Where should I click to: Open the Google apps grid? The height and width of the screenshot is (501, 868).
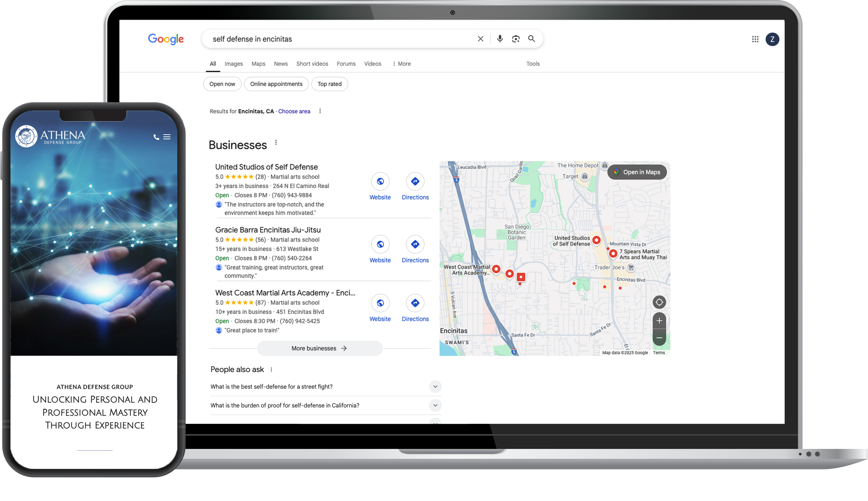[x=755, y=39]
